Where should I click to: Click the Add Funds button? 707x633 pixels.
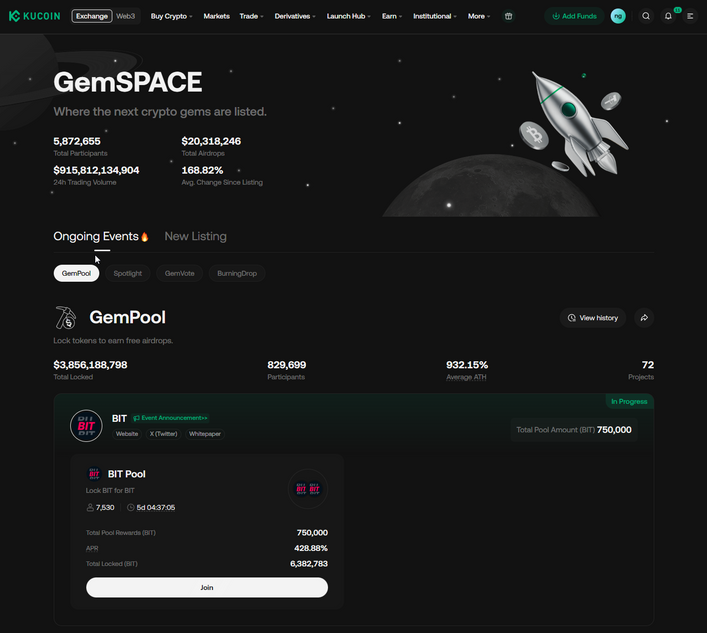pos(574,16)
